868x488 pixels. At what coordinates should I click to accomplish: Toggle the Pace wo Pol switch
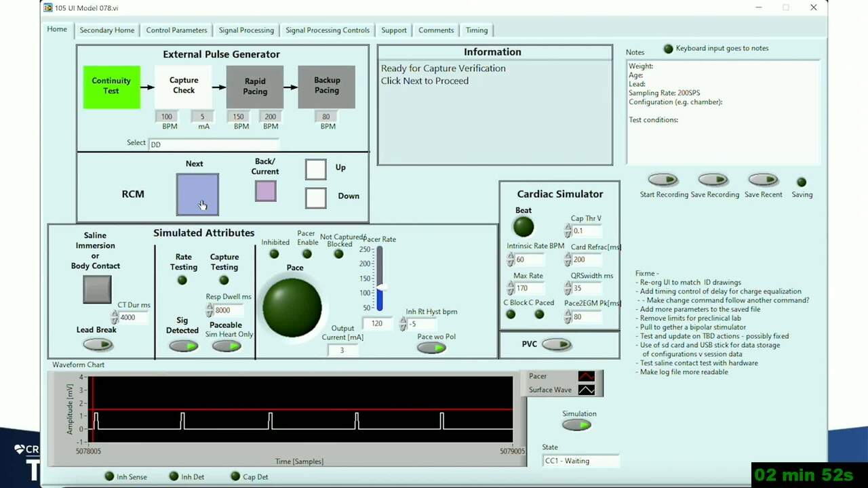point(431,348)
